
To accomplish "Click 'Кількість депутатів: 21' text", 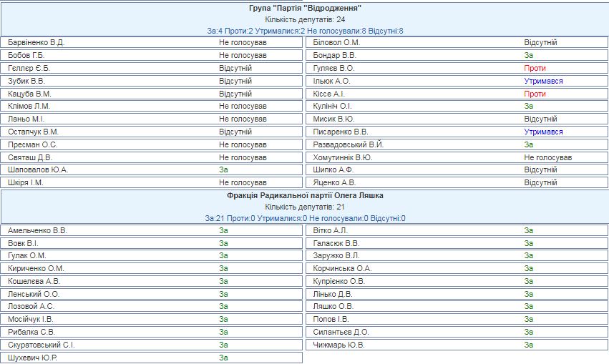I will click(x=304, y=207).
